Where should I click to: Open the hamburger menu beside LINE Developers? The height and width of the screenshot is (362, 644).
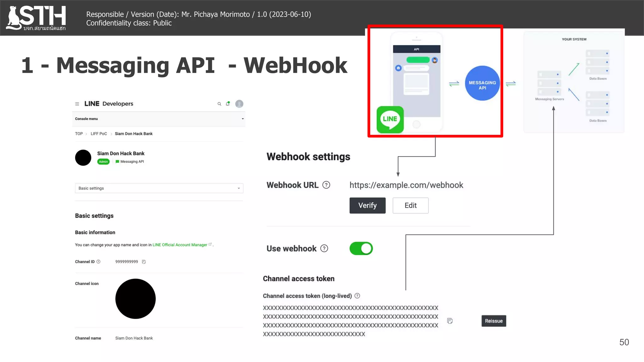[77, 104]
